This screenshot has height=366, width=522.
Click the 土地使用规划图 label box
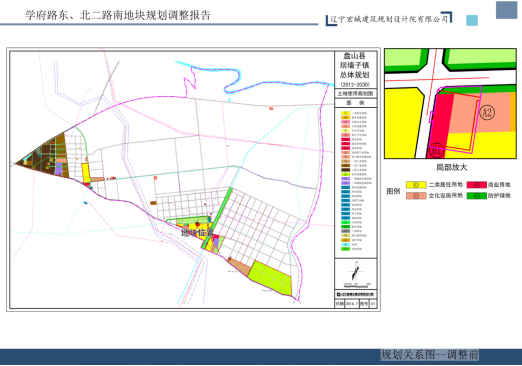[356, 94]
